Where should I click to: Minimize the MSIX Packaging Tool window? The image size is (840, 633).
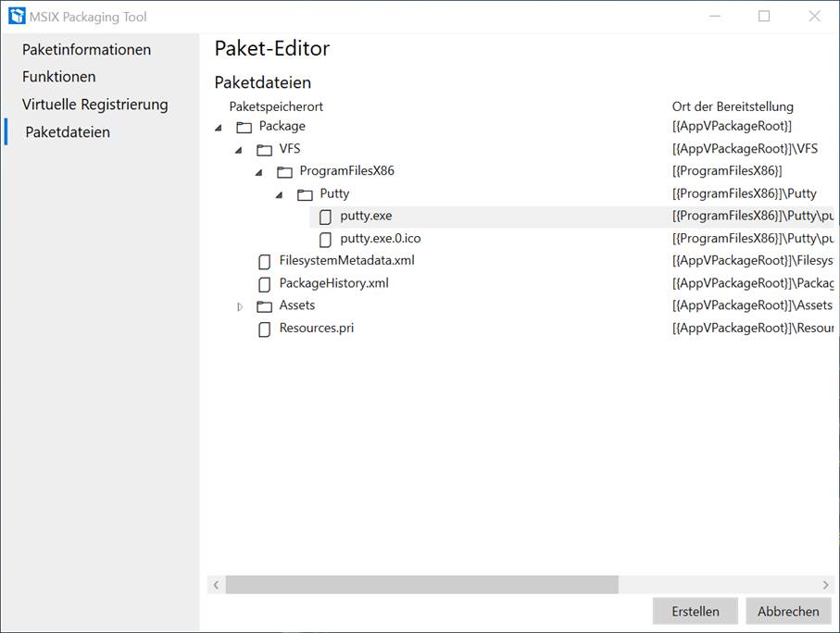pos(715,16)
